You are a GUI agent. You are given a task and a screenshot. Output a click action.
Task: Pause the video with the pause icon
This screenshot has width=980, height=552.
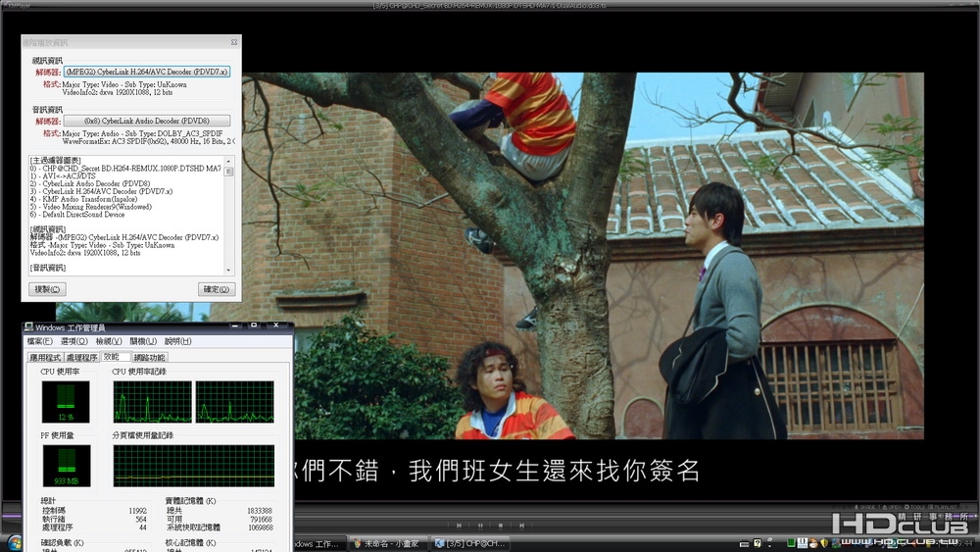(x=480, y=526)
